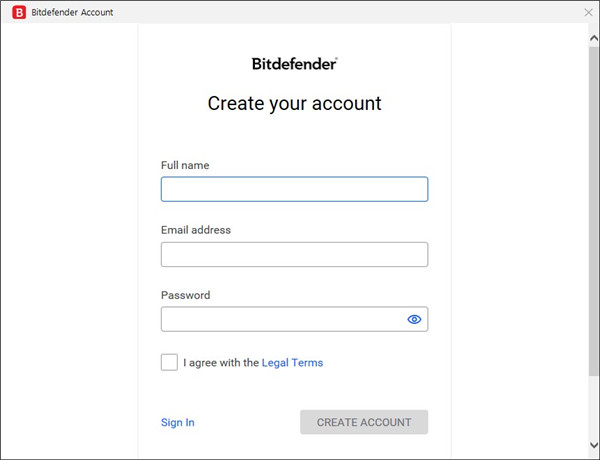
Task: Tick the agree with Legal Terms checkbox
Action: (x=169, y=362)
